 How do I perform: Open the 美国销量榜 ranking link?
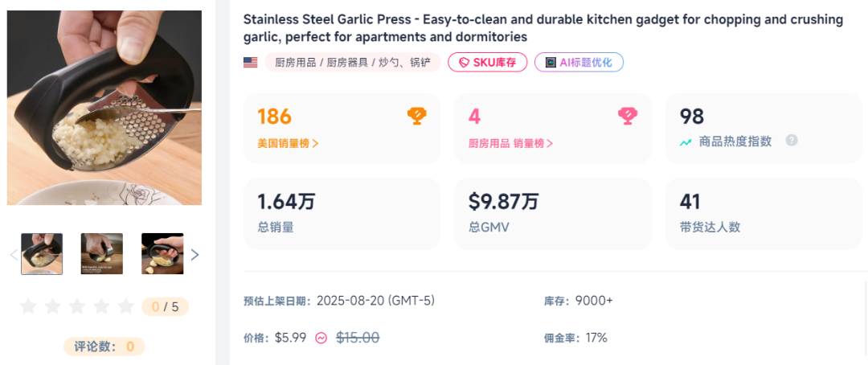[288, 143]
